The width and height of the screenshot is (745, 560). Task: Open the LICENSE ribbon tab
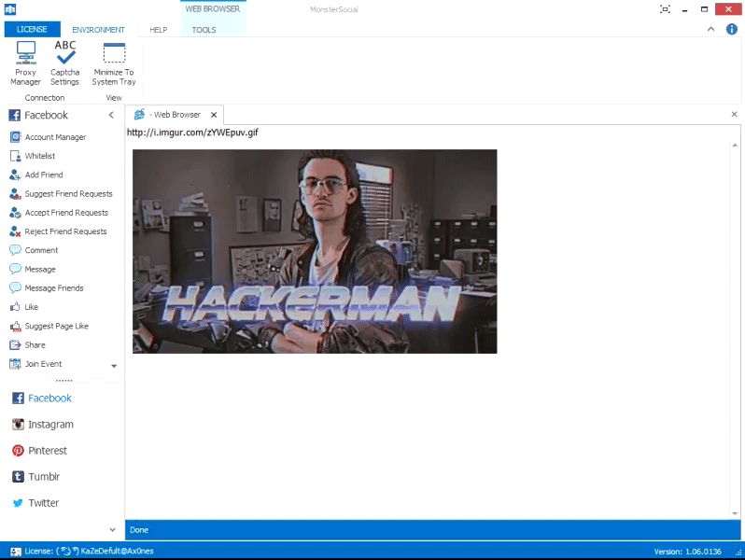(33, 29)
